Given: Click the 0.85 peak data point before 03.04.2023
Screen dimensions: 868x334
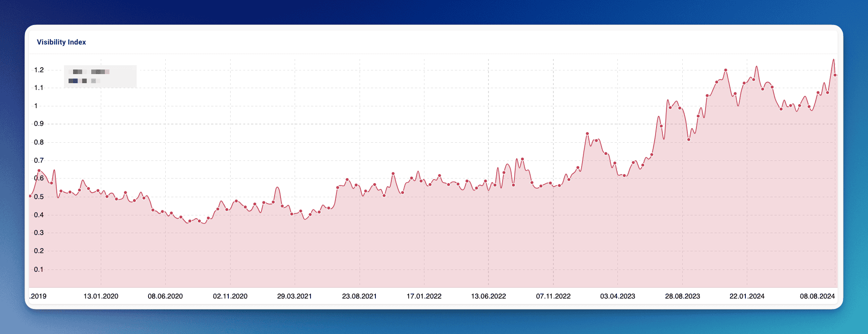Looking at the screenshot, I should 587,134.
